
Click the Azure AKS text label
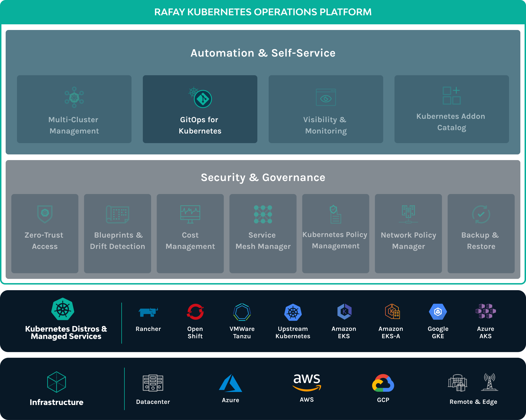(x=486, y=333)
